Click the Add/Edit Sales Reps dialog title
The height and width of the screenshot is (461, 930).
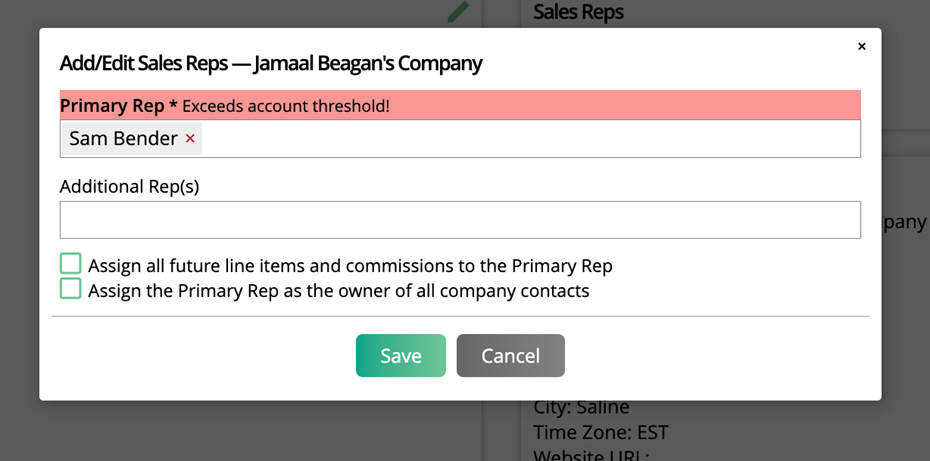271,63
